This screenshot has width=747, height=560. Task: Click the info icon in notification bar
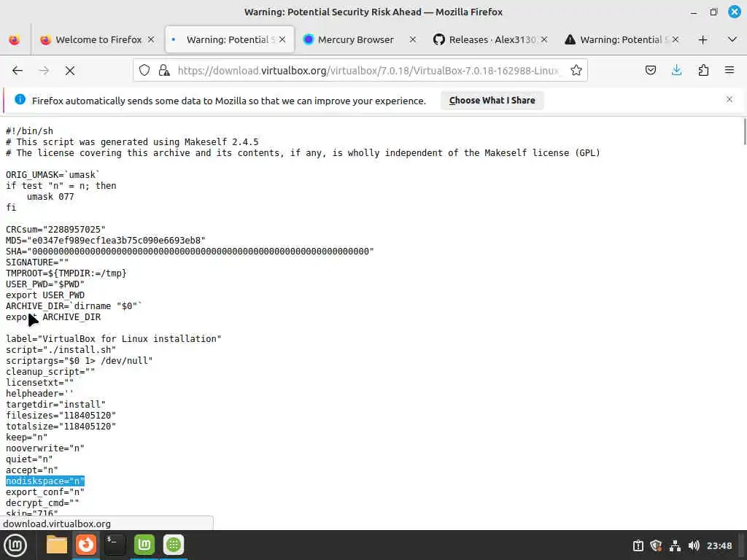(20, 99)
